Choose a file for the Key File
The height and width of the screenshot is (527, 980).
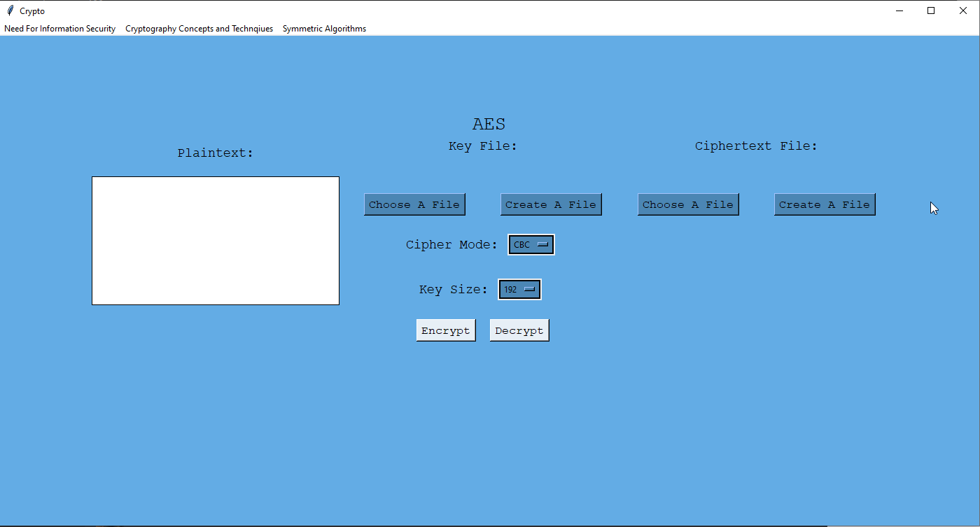414,204
